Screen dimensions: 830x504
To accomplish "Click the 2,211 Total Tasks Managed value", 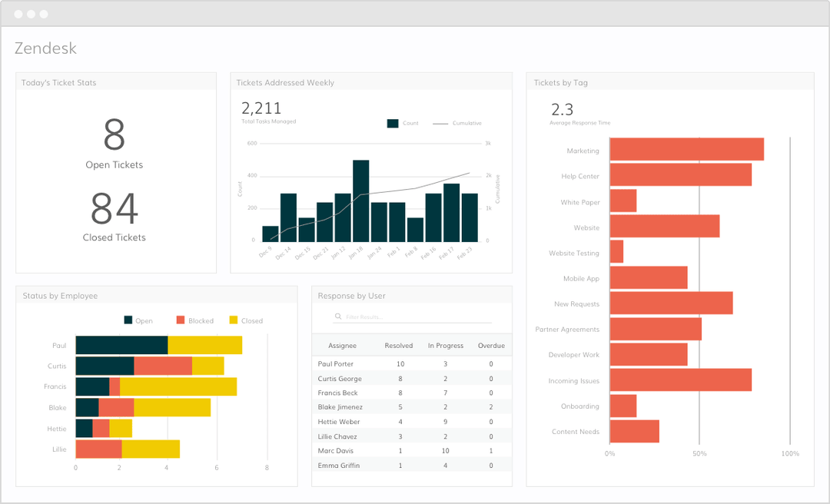I will 261,108.
